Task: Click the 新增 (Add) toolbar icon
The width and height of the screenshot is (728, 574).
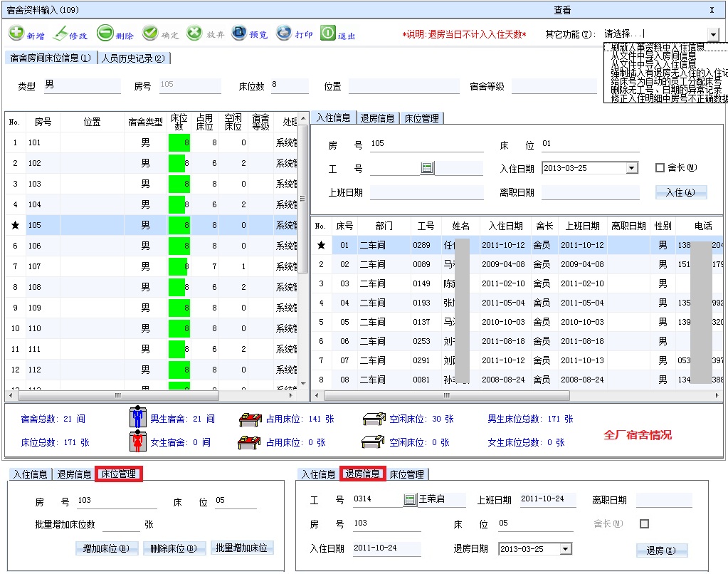Action: tap(16, 33)
